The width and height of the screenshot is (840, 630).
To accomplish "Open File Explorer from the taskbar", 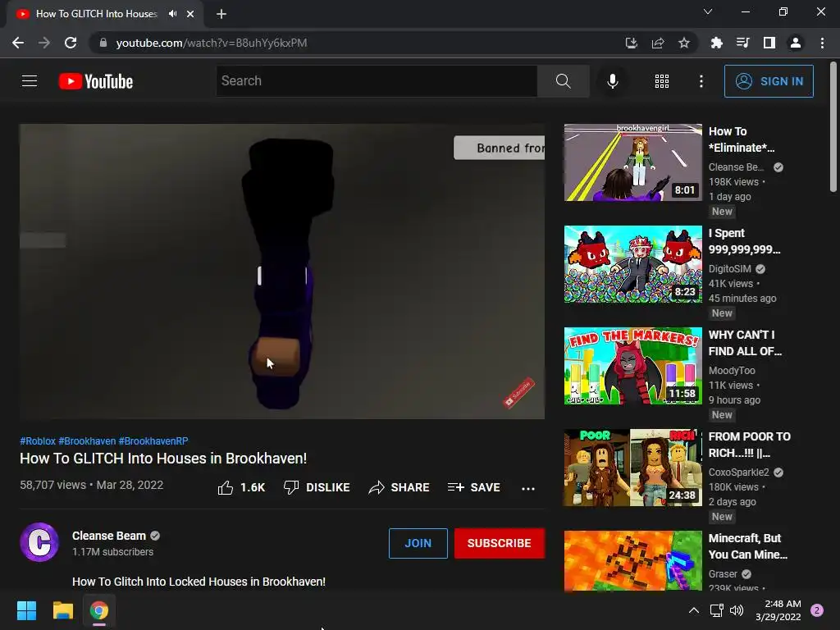I will coord(62,610).
